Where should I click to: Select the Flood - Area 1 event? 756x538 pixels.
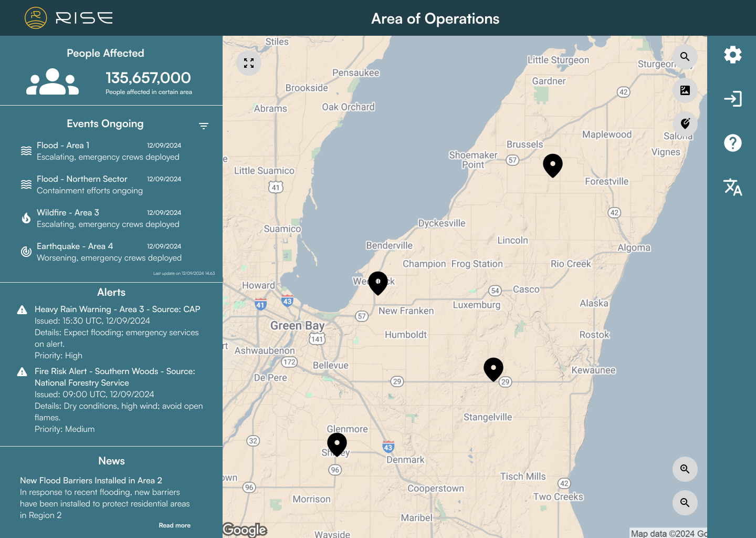109,151
